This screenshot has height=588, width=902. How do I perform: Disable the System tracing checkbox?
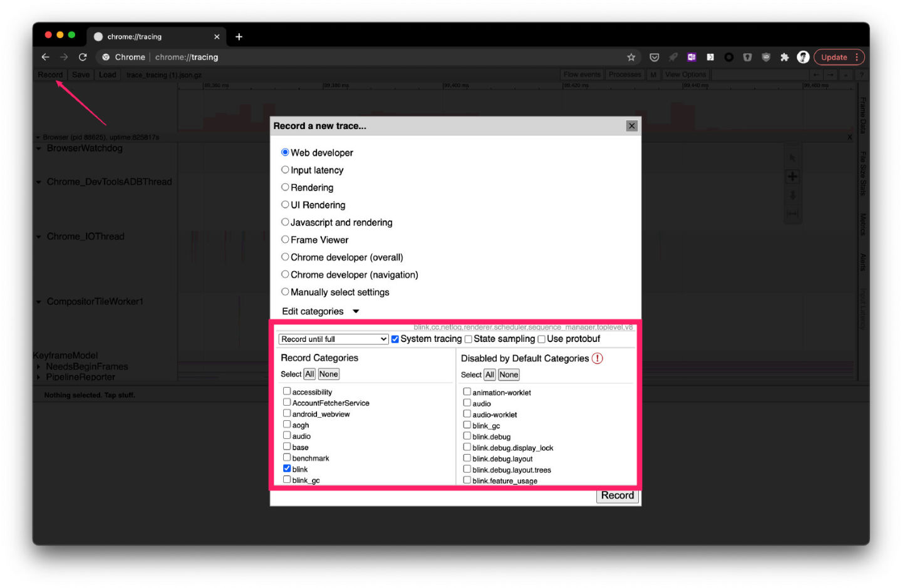pos(395,339)
